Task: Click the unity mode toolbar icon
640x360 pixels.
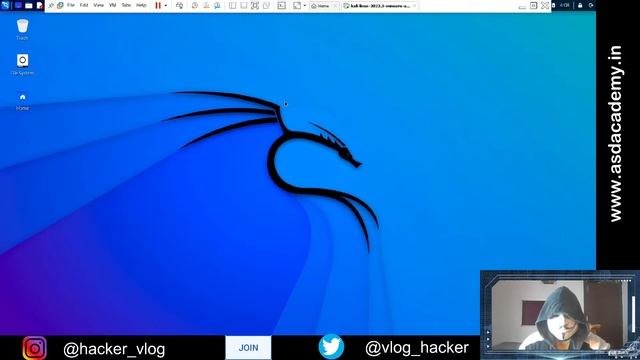Action: click(x=266, y=5)
